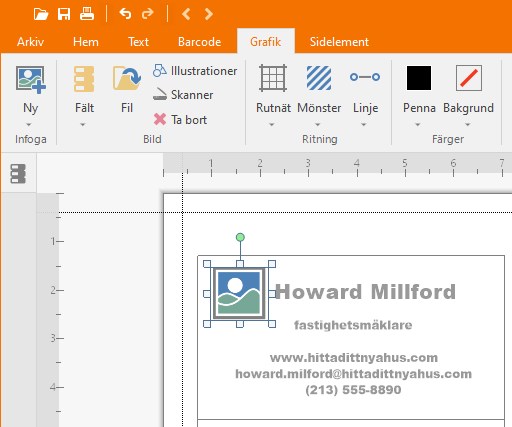
Task: Select the image placeholder on the card
Action: 239,293
